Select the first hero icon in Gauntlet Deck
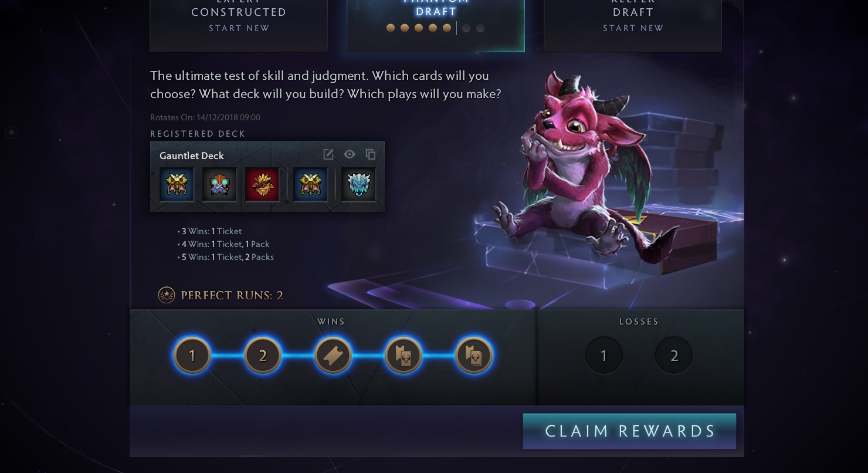 coord(177,184)
